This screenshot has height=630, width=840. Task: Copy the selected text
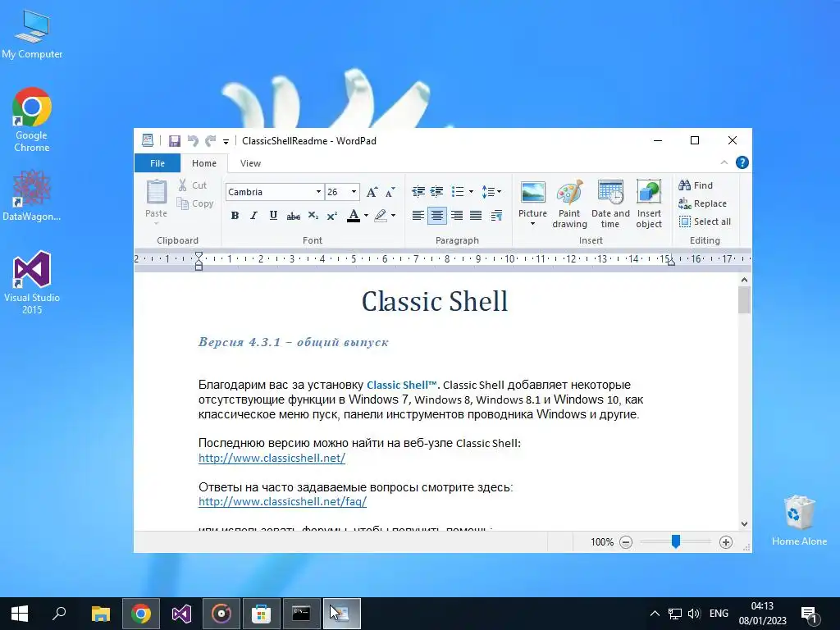pyautogui.click(x=195, y=203)
